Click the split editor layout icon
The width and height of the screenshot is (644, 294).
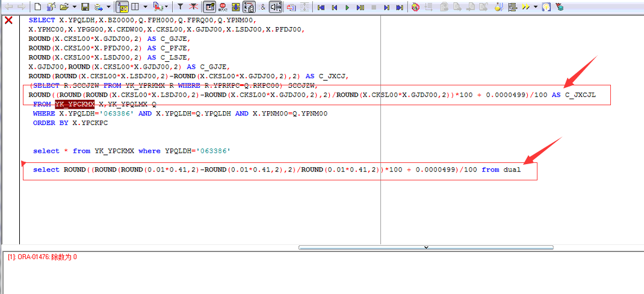(x=135, y=7)
